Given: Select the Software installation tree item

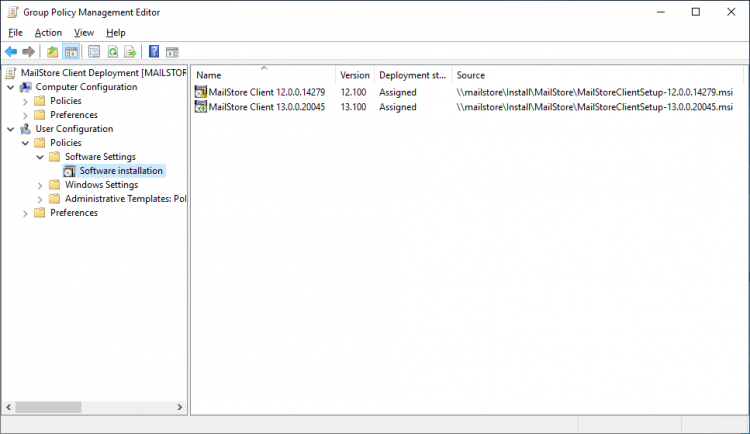Looking at the screenshot, I should coord(121,171).
